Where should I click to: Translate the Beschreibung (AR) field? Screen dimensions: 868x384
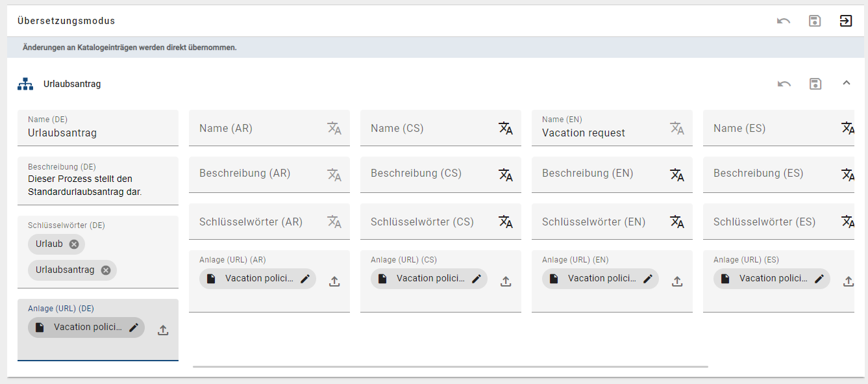click(335, 175)
